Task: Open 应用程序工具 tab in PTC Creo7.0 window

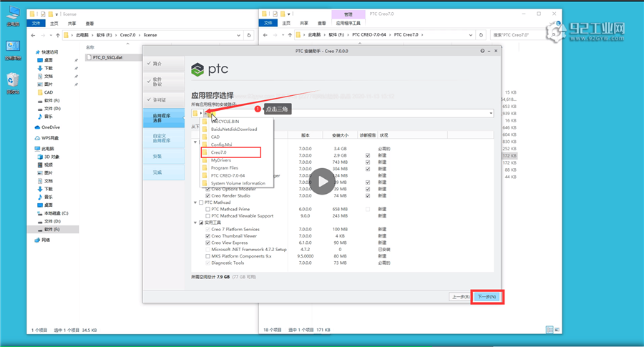Action: pos(348,24)
